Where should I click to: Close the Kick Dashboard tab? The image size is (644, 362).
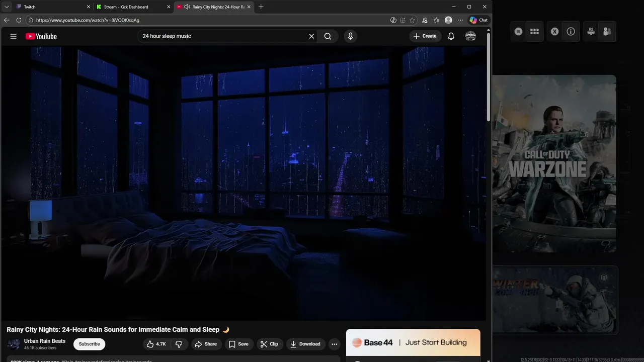[x=169, y=7]
